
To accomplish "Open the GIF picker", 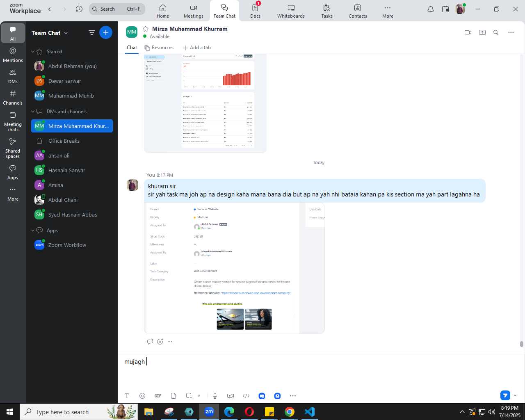I will pos(158,396).
